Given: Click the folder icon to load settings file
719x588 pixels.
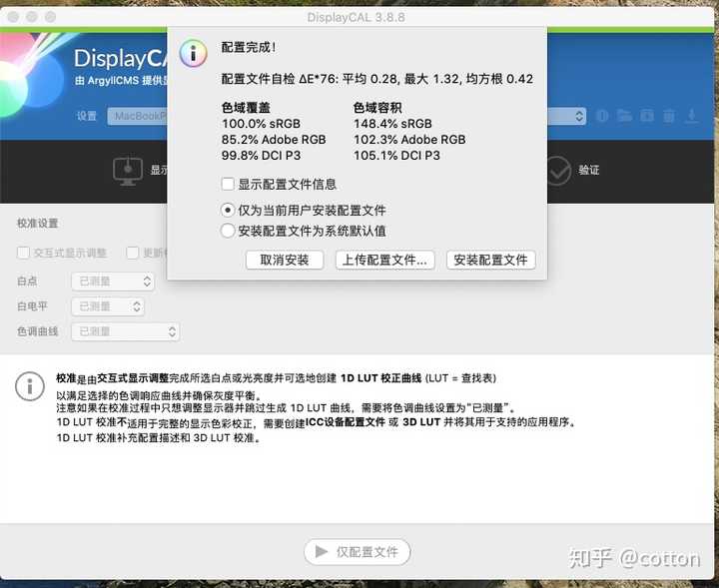Looking at the screenshot, I should pos(624,116).
